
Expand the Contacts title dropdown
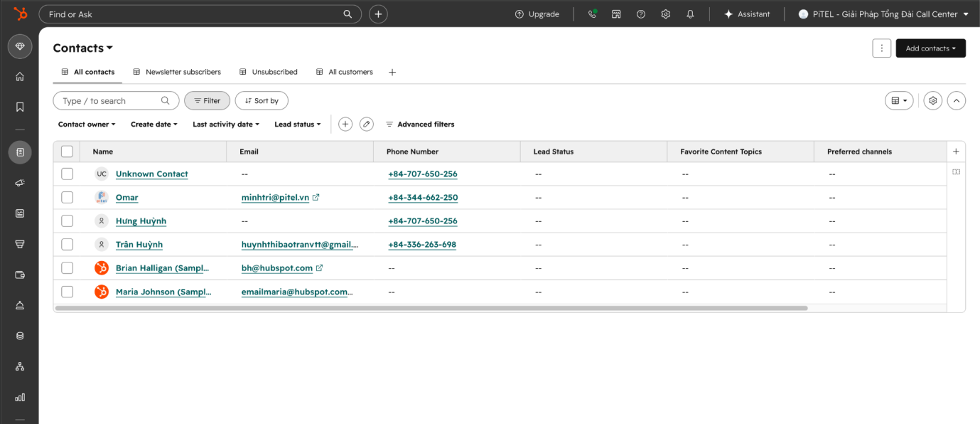(x=83, y=48)
